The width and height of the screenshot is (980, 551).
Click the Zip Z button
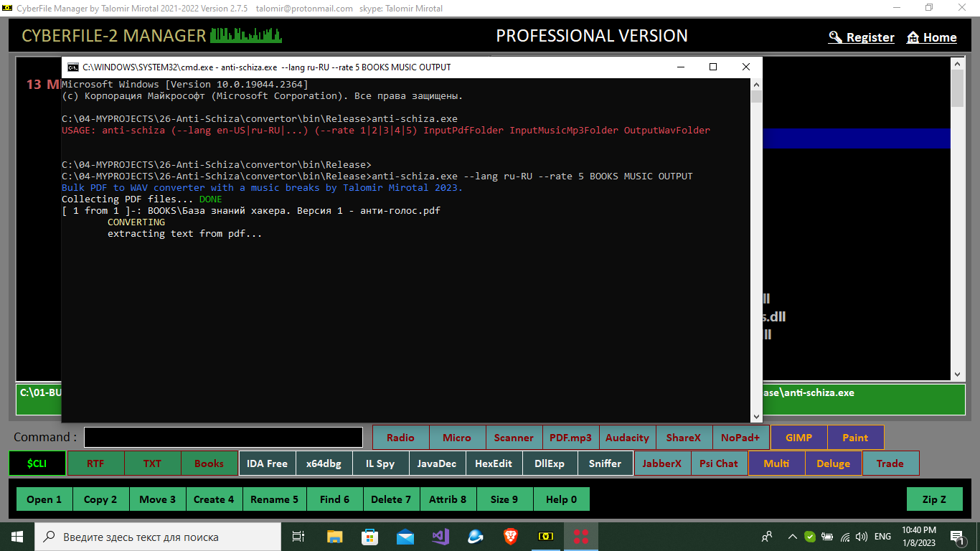(x=934, y=499)
